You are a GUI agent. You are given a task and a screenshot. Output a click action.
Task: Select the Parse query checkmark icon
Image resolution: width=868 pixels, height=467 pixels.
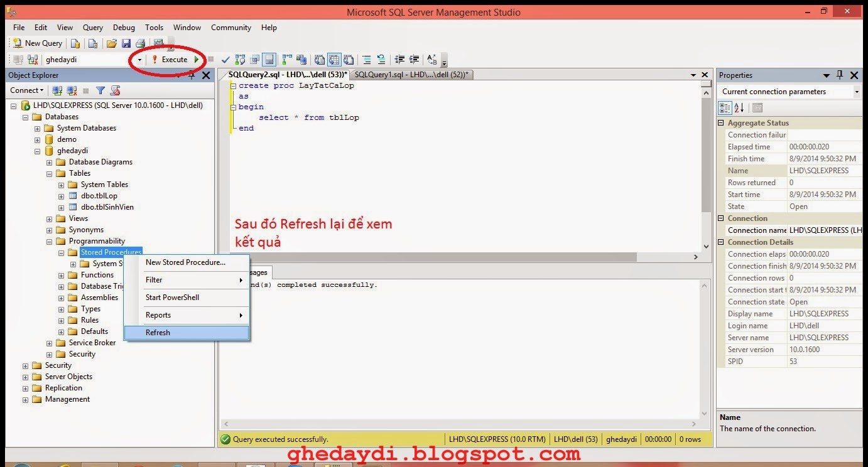[x=225, y=59]
